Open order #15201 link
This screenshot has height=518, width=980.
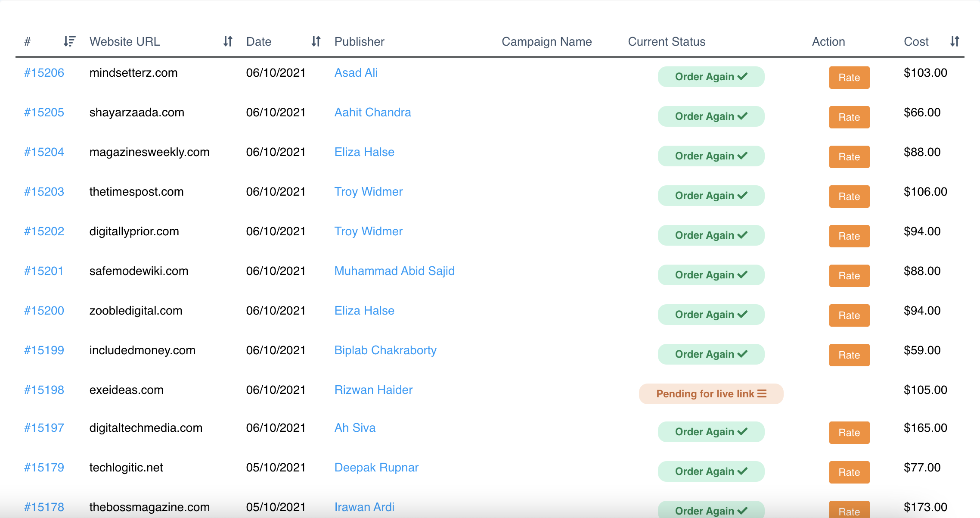click(44, 271)
